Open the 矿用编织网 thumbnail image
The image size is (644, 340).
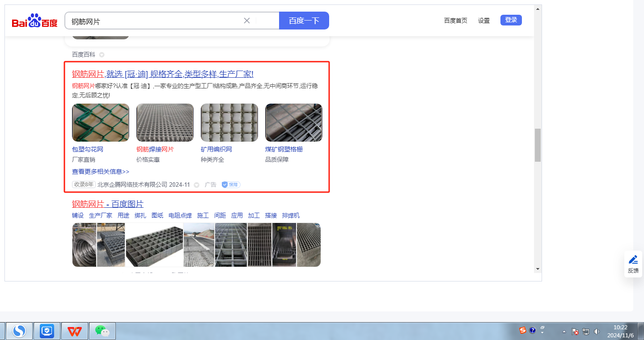(229, 123)
